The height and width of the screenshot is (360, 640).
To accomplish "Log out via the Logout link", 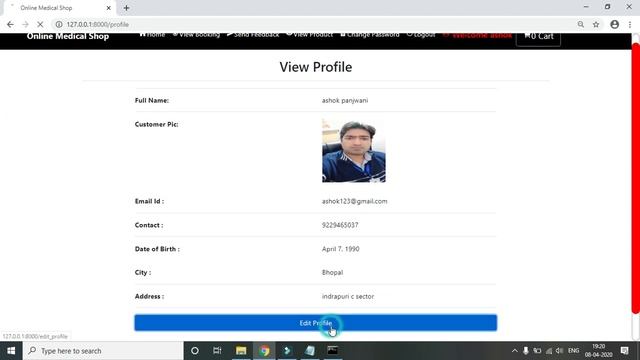I will [x=421, y=35].
